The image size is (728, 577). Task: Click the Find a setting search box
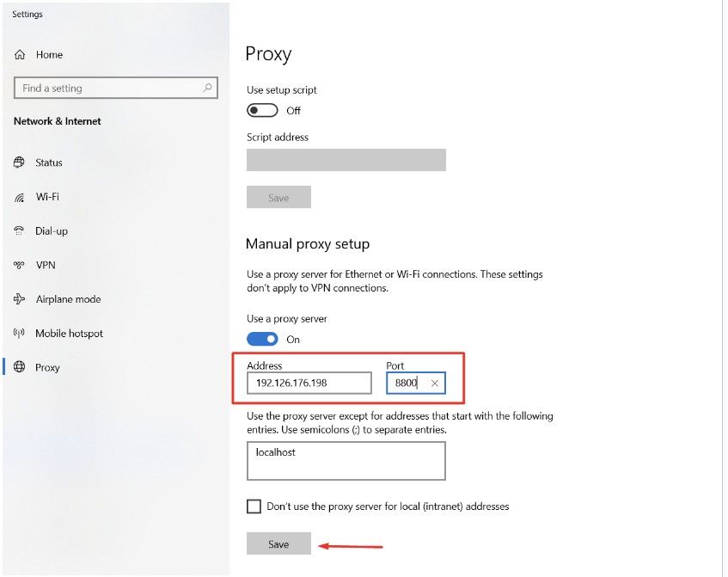pos(116,88)
